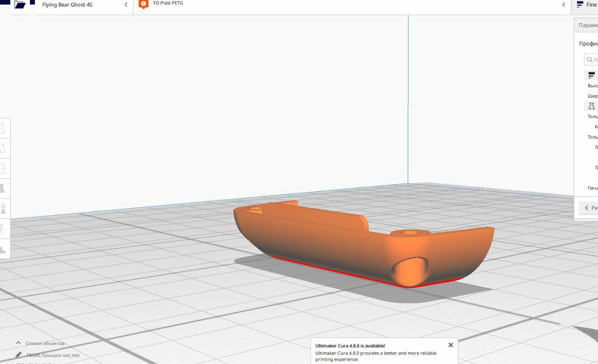This screenshot has width=598, height=364.
Task: Expand the Quality category layers icon
Action: 591,75
